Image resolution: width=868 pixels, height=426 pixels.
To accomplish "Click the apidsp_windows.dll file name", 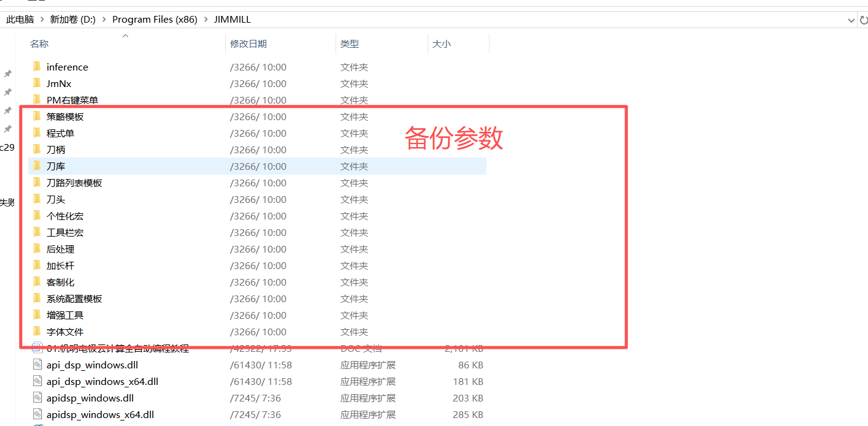I will [x=90, y=398].
